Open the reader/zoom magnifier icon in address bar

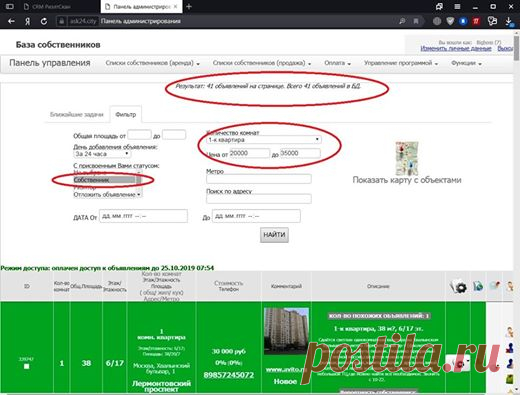point(402,21)
